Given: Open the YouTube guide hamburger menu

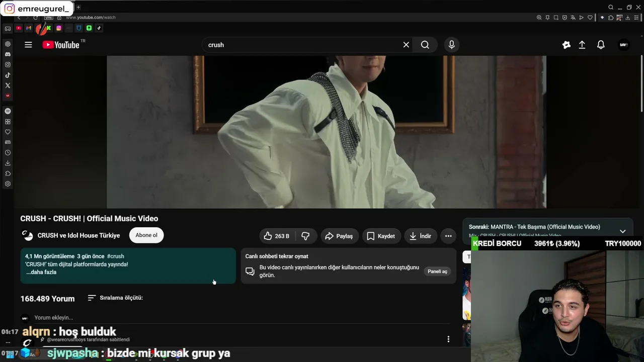Looking at the screenshot, I should pyautogui.click(x=28, y=45).
